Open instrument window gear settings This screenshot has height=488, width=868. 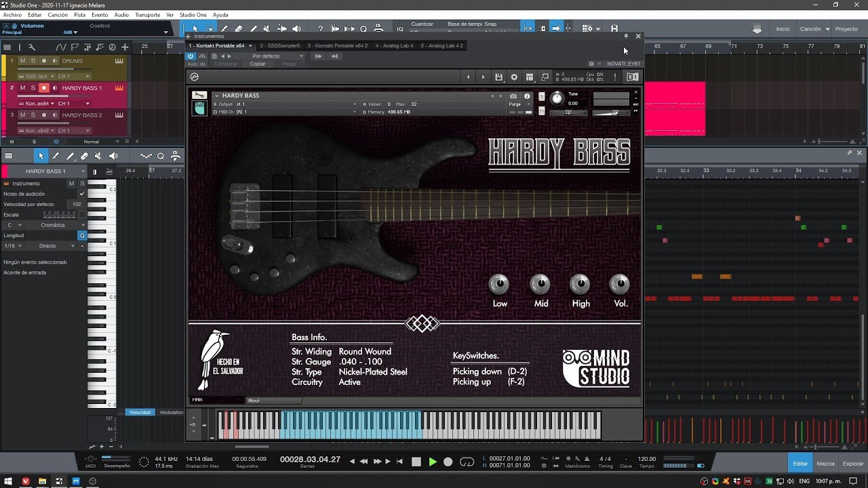click(x=591, y=64)
